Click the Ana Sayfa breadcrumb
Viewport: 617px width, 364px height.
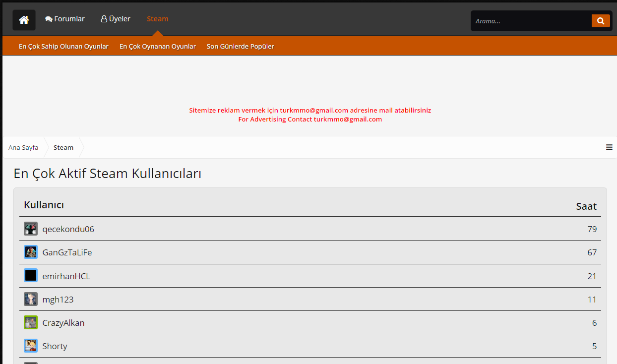[23, 147]
